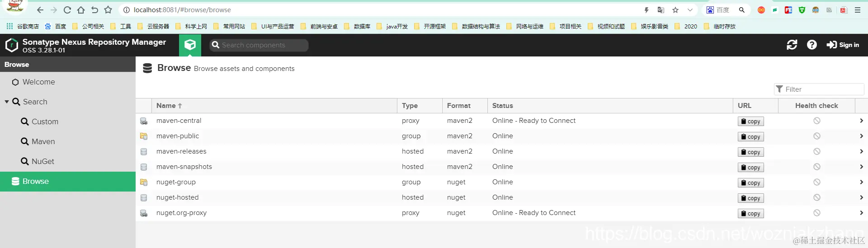This screenshot has width=868, height=248.
Task: Open the maven-central repository name
Action: tap(179, 121)
